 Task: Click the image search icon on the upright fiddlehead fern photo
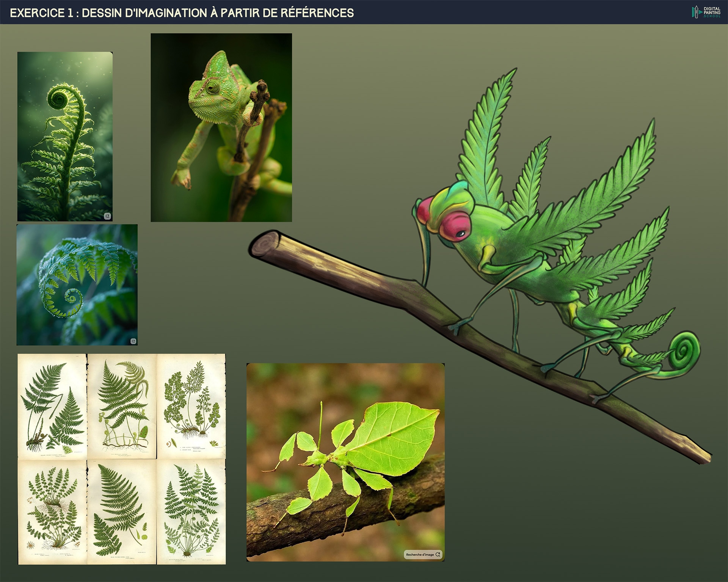click(107, 216)
